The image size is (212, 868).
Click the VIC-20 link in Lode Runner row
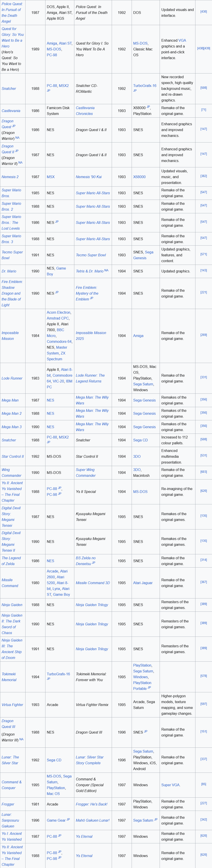[x=58, y=381]
